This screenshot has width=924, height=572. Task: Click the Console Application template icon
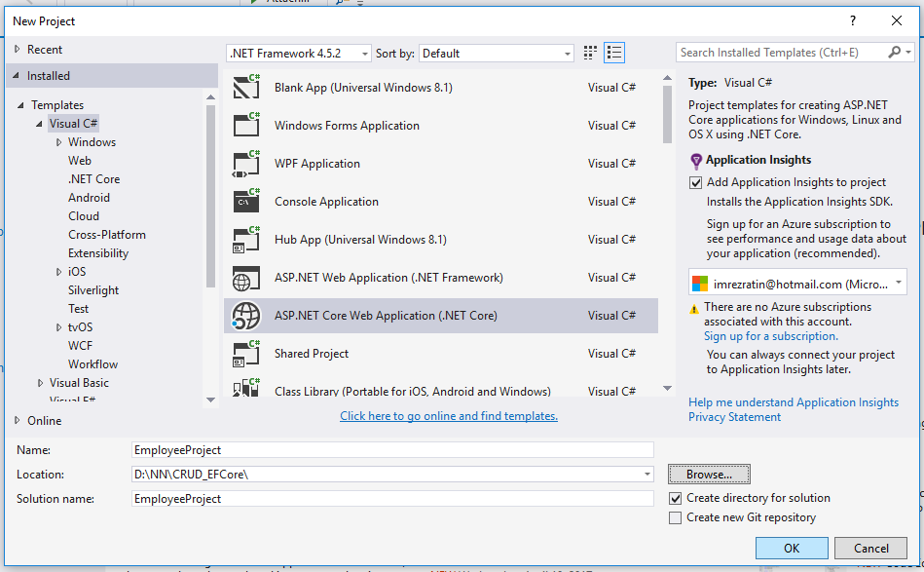point(246,201)
